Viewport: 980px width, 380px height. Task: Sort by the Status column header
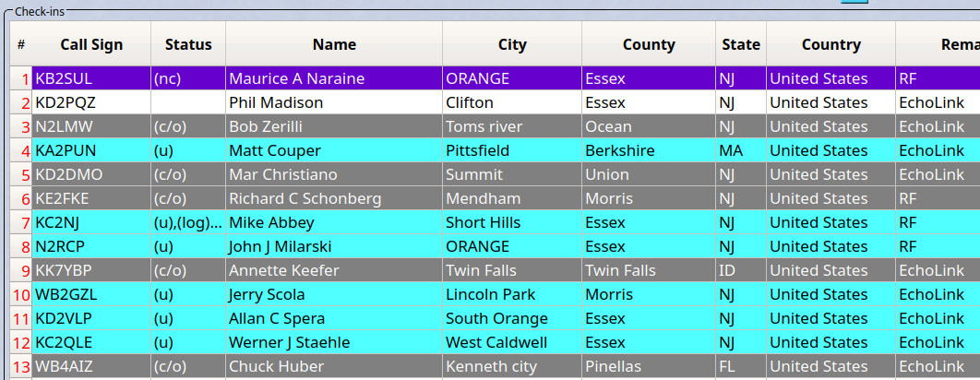tap(188, 44)
